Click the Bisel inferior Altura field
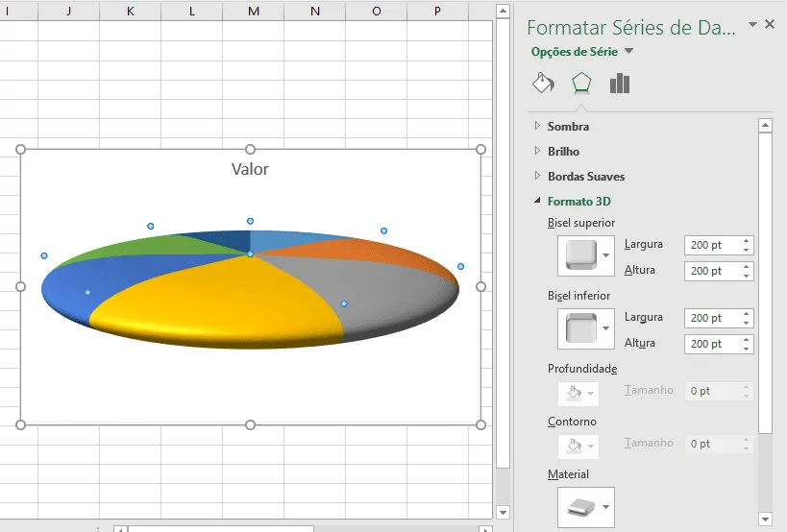The width and height of the screenshot is (787, 532). click(x=713, y=344)
